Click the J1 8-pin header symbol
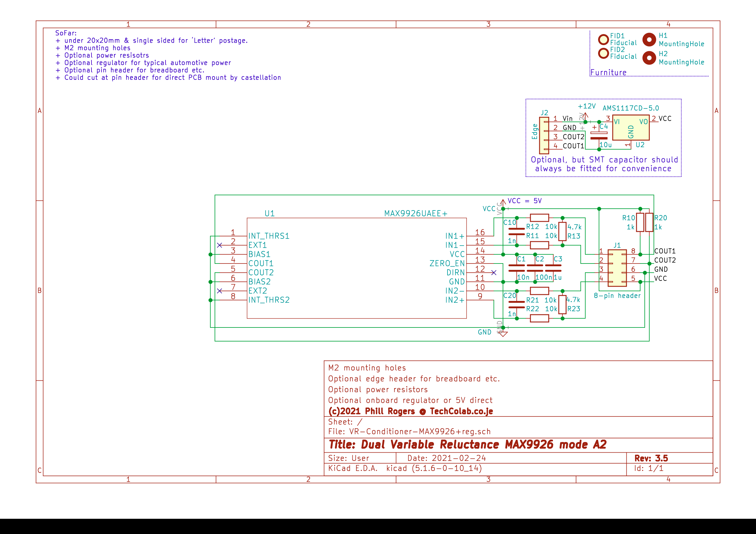The image size is (756, 534). point(617,268)
